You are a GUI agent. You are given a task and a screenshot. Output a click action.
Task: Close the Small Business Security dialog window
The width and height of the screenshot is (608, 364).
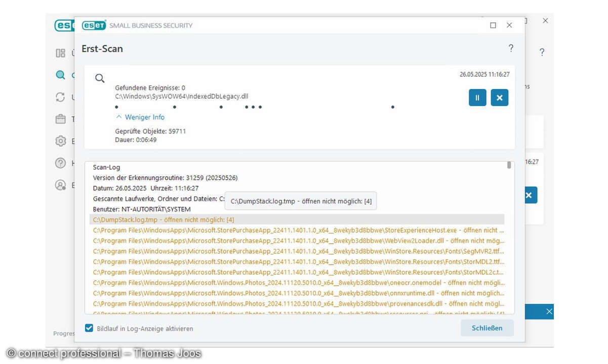tap(510, 25)
